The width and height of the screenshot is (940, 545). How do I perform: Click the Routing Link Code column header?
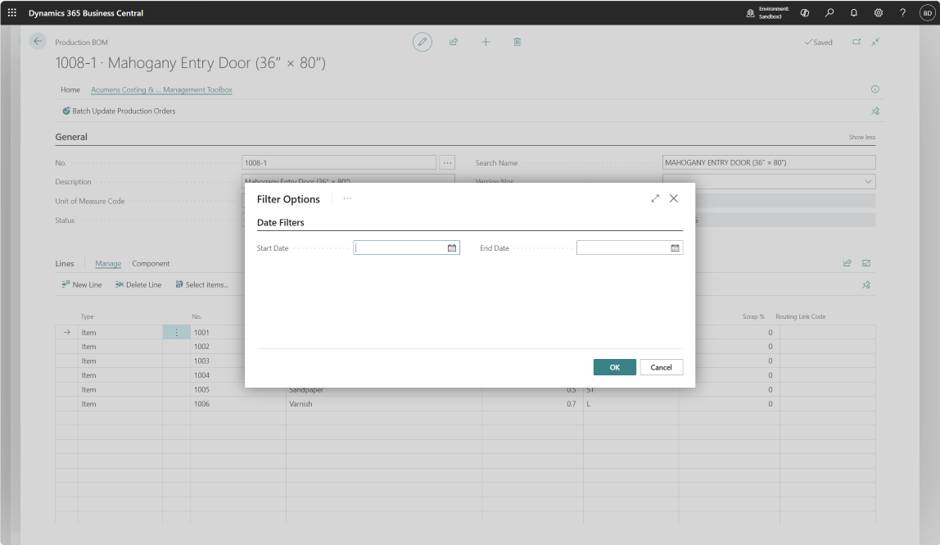click(x=800, y=317)
